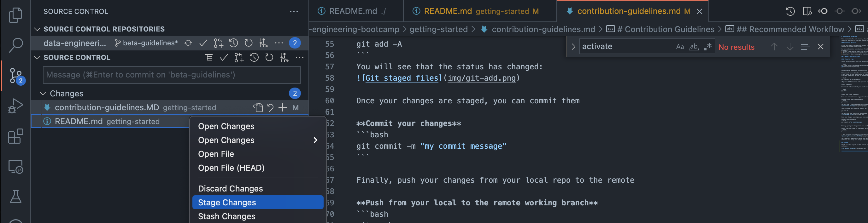Toggle Match Whole Word in find widget

tap(694, 47)
